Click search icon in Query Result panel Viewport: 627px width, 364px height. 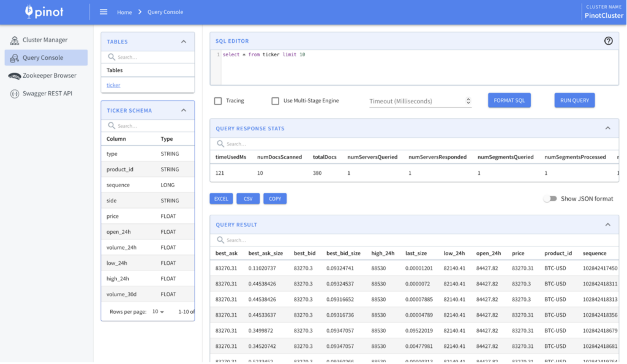[x=220, y=240]
